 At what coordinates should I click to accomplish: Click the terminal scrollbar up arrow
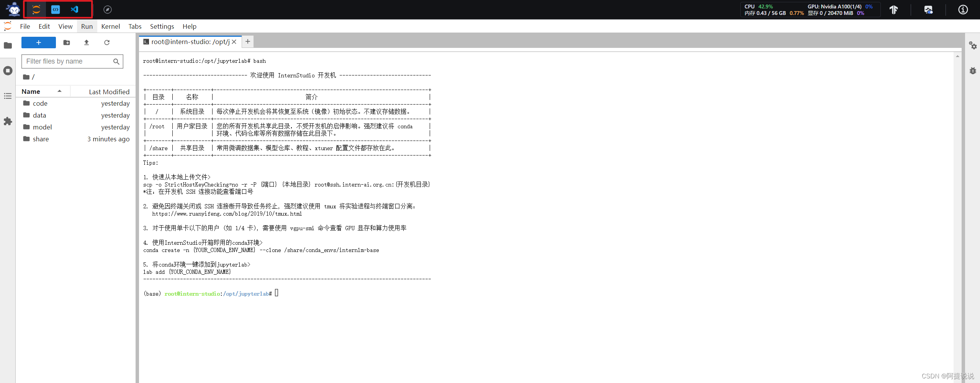click(x=957, y=56)
